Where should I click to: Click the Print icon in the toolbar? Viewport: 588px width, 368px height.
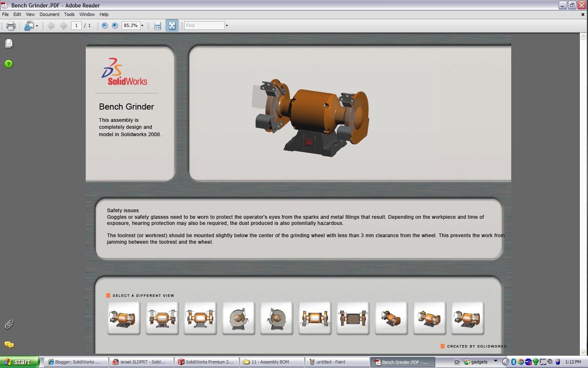pyautogui.click(x=11, y=25)
